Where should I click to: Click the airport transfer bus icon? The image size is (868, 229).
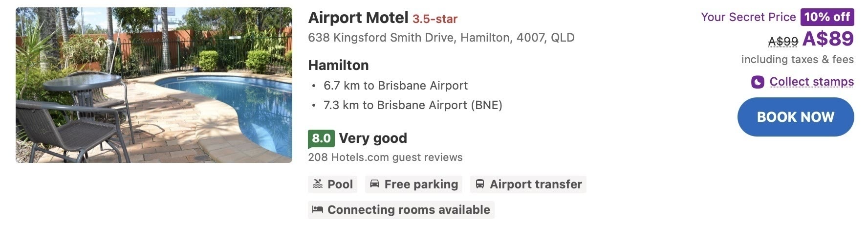[x=480, y=184]
